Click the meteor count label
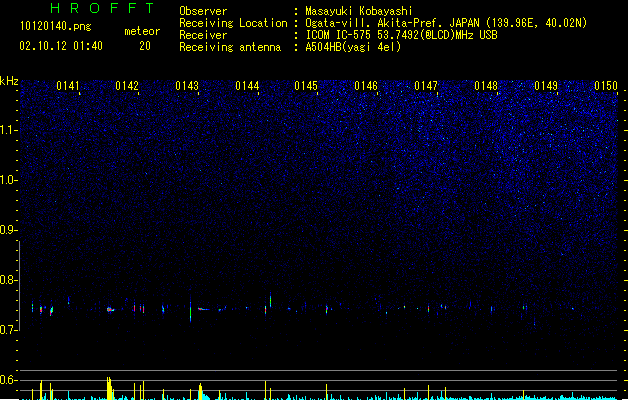 142,31
